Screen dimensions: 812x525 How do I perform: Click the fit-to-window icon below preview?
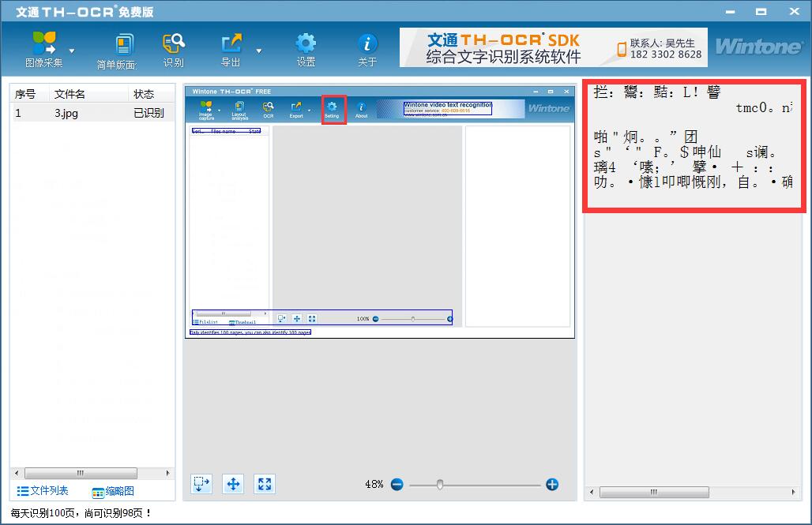click(265, 484)
